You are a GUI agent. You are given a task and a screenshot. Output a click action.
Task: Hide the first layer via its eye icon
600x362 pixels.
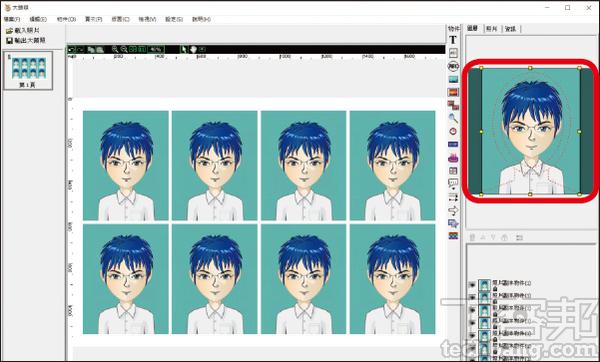(x=472, y=285)
